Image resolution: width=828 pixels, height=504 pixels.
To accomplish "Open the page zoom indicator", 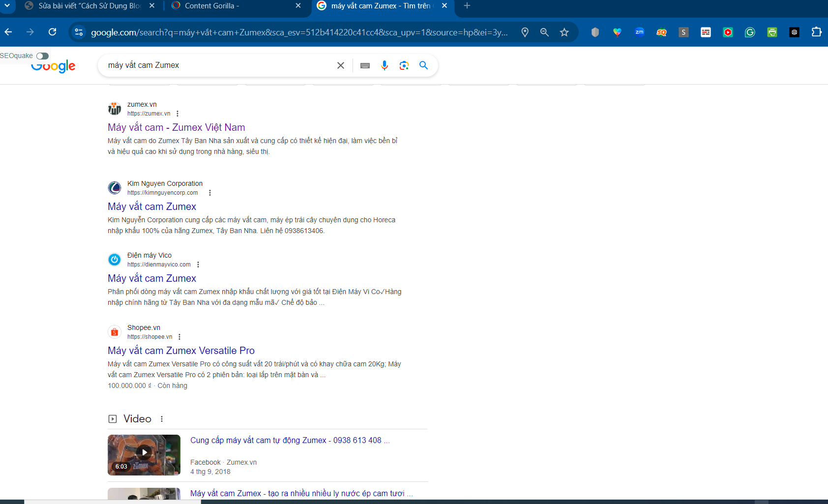I will (544, 32).
